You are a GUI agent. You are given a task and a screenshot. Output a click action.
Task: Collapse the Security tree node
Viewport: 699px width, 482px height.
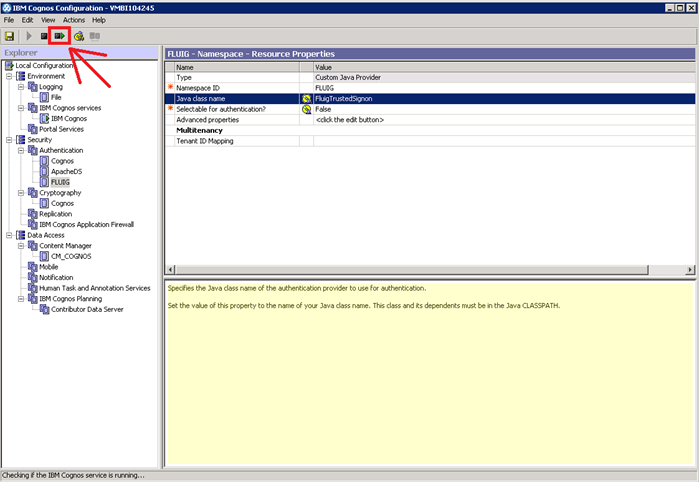9,140
